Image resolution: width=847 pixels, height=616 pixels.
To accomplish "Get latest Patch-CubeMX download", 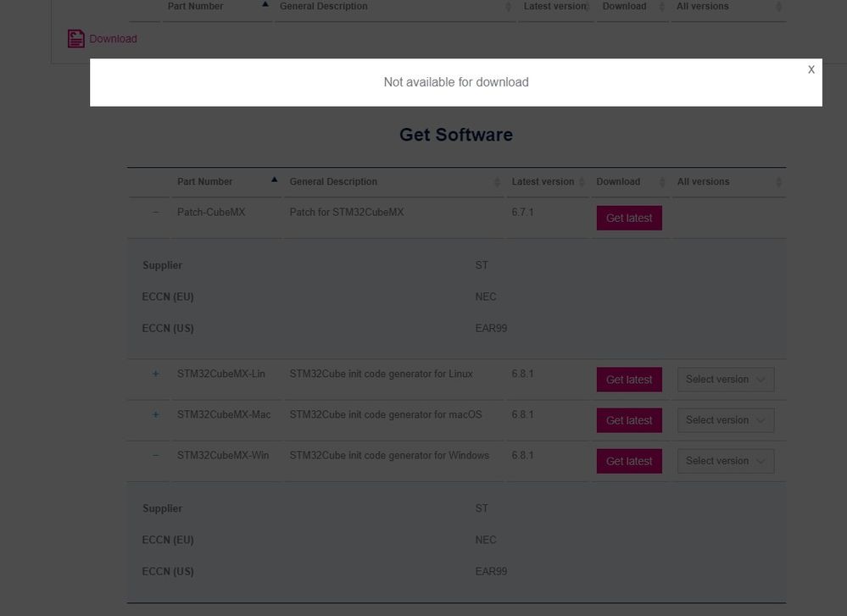I will pos(629,218).
